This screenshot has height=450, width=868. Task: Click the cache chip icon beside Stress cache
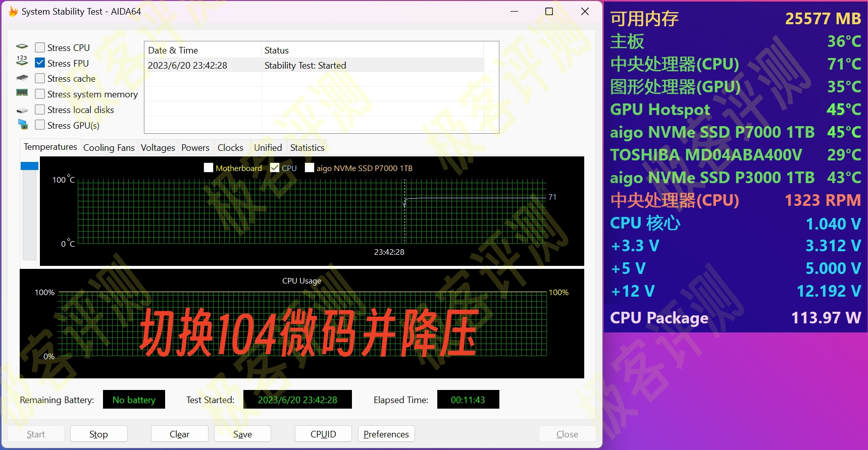click(22, 78)
